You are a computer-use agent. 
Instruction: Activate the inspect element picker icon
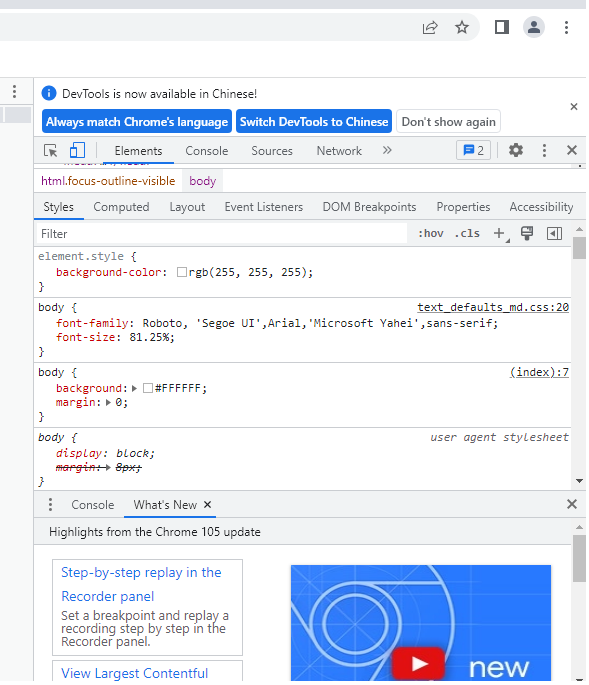(51, 151)
